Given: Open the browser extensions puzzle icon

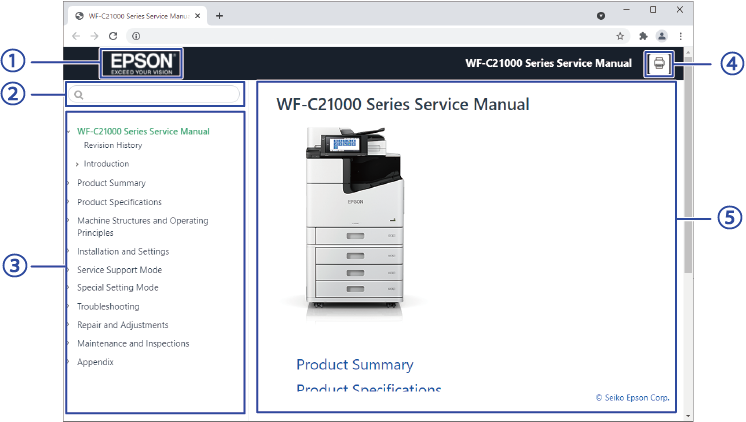Looking at the screenshot, I should 643,36.
